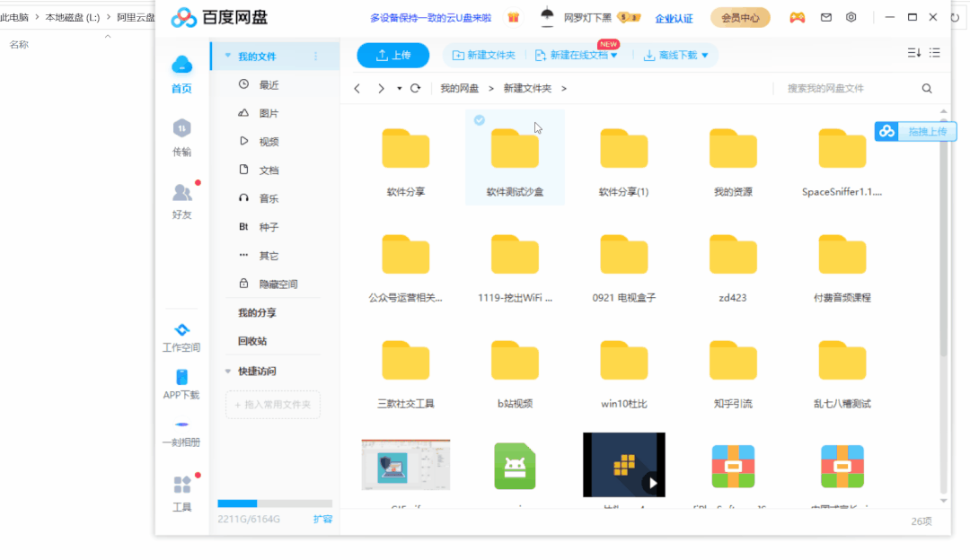970x560 pixels.
Task: Click the blue 上传 upload button
Action: pos(392,56)
